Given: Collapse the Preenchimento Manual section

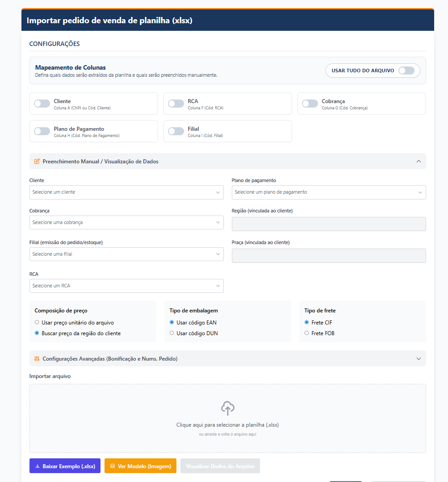Looking at the screenshot, I should tap(419, 161).
